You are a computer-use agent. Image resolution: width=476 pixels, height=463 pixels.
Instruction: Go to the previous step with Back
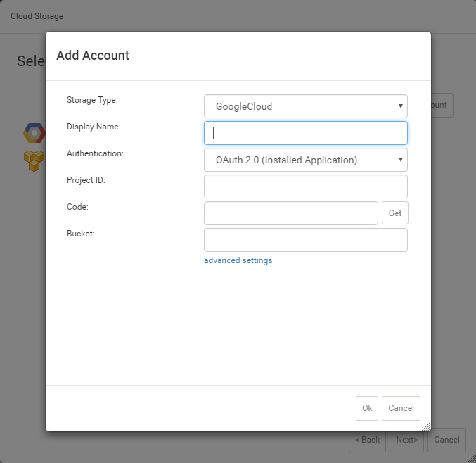pos(367,440)
